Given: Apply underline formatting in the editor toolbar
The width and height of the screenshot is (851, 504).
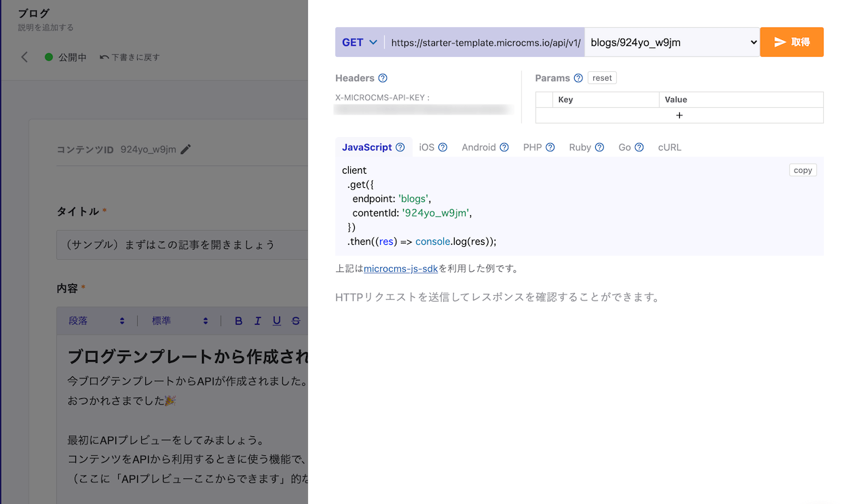Looking at the screenshot, I should [276, 321].
